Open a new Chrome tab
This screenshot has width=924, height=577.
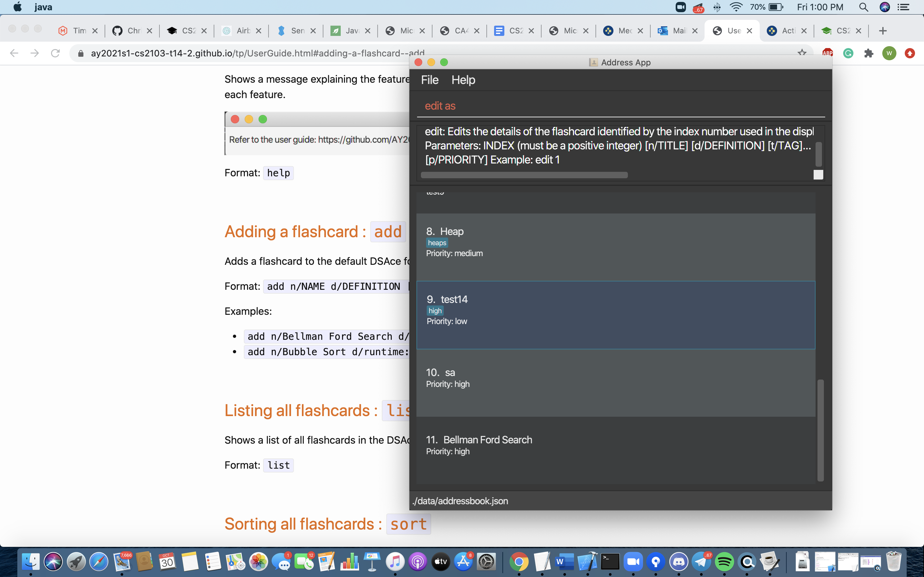[x=882, y=31]
